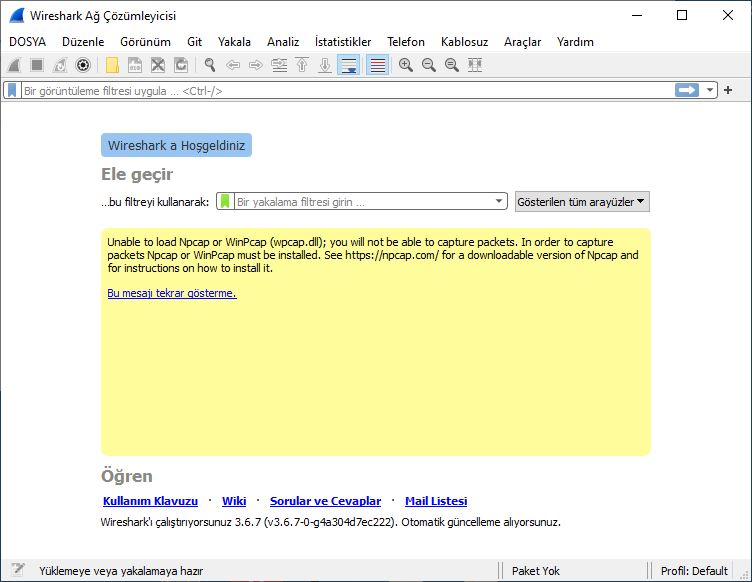Viewport: 752px width, 582px height.
Task: Open capture filter bookmark green icon
Action: pos(225,201)
